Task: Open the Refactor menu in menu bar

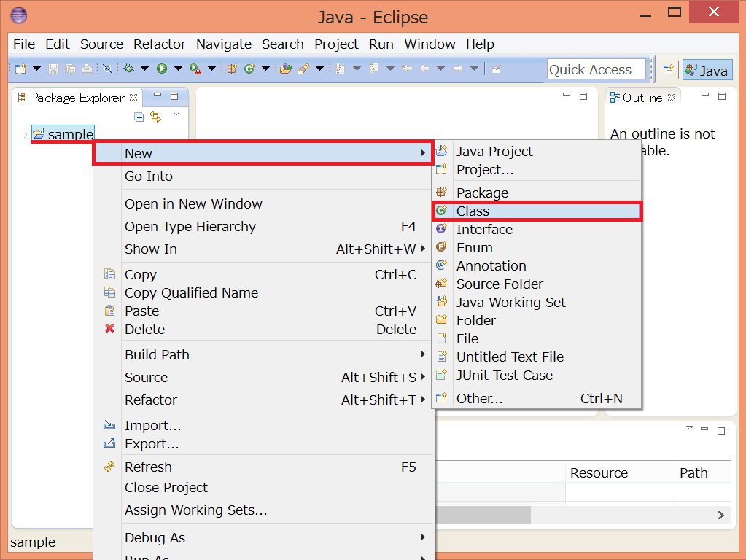Action: point(160,44)
